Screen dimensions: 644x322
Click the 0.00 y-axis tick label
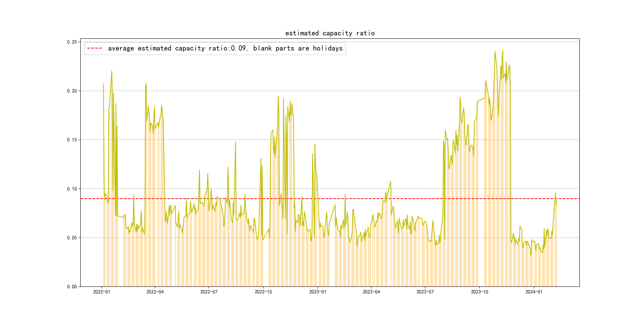pyautogui.click(x=72, y=287)
